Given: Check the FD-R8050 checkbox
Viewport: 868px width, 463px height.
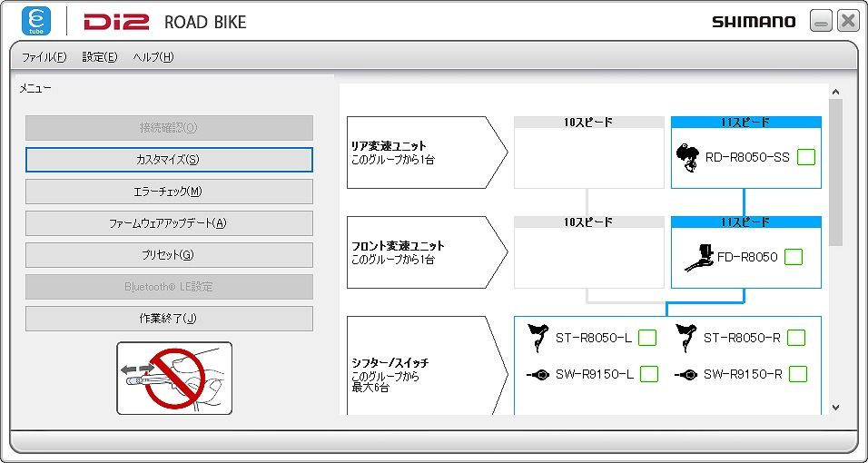Looking at the screenshot, I should click(794, 258).
